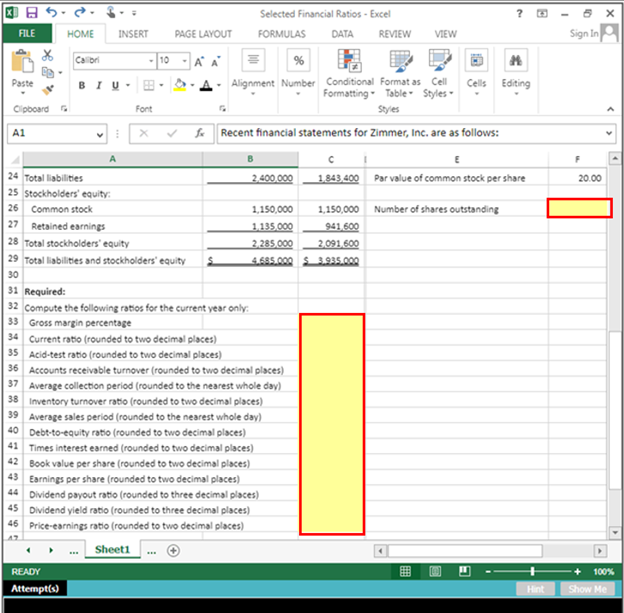Click the zoom in plus button
Screen dimensions: 624x613
[577, 572]
